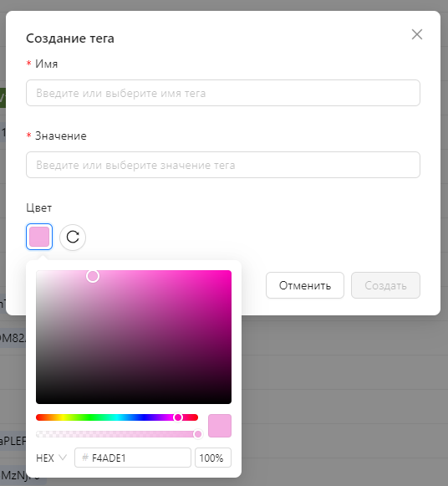Click the Создать button
448x486 pixels.
(x=385, y=285)
